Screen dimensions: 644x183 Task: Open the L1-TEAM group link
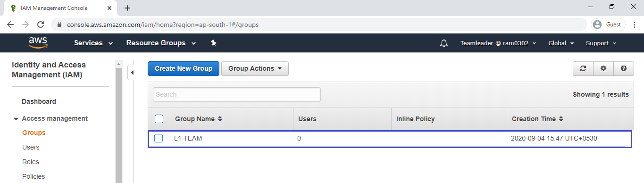click(188, 139)
